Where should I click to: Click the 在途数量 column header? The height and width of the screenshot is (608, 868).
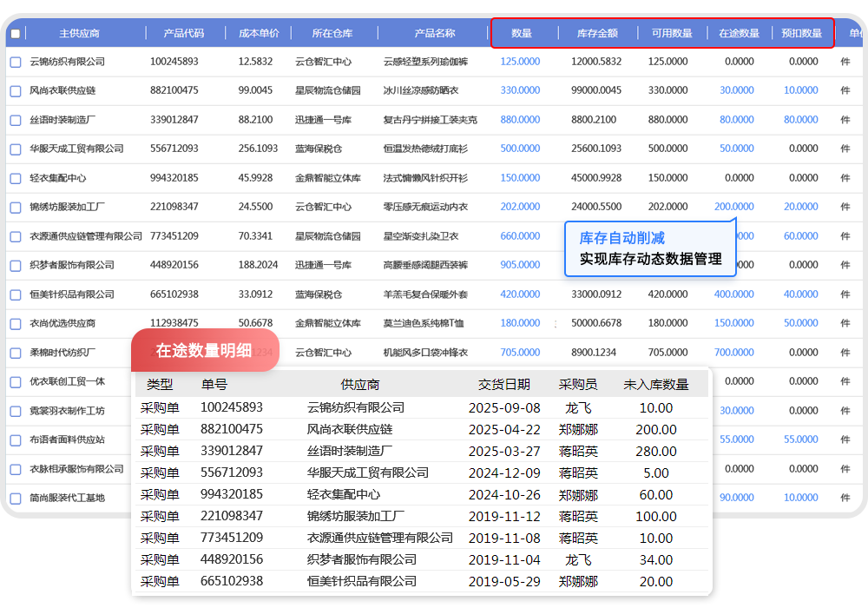coord(739,33)
